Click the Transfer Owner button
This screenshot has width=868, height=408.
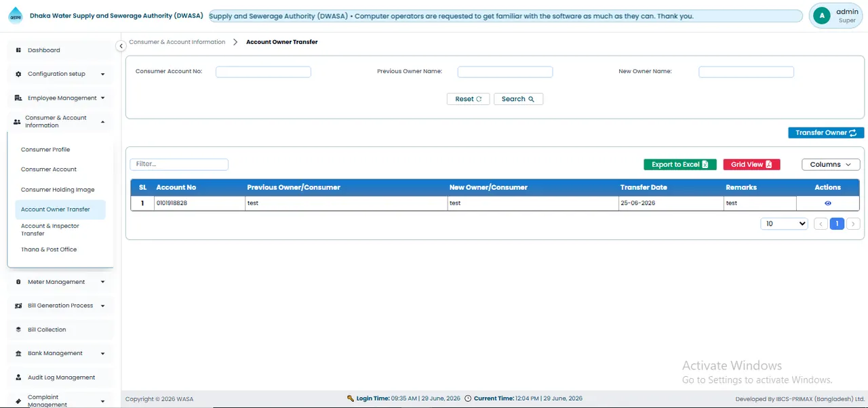(x=826, y=133)
